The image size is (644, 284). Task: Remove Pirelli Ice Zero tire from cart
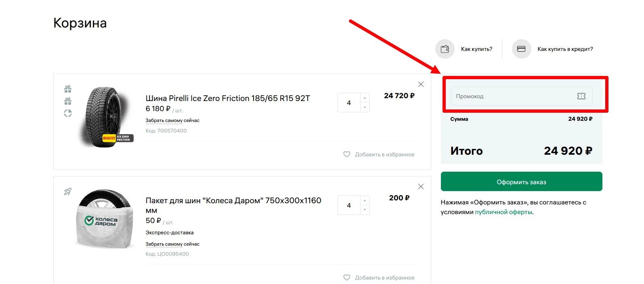coord(421,84)
